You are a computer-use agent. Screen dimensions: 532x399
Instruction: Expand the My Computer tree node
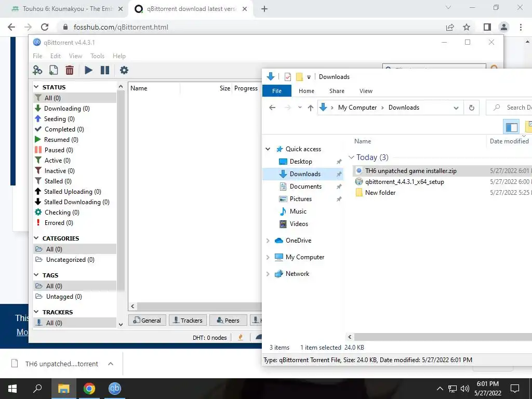[x=268, y=257]
